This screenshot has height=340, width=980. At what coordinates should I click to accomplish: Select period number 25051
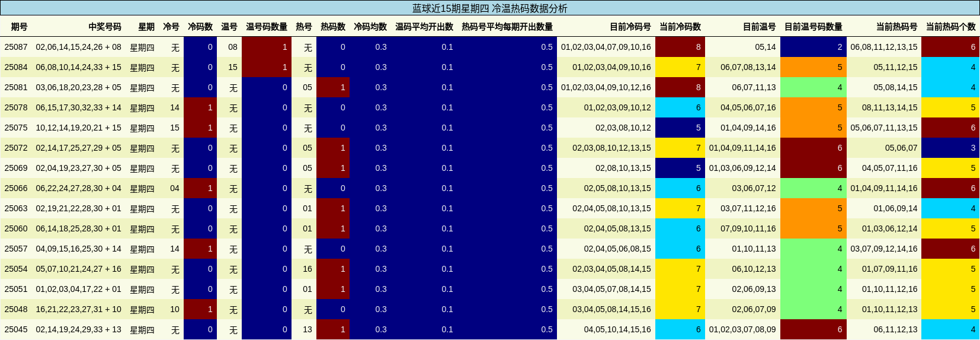coord(16,289)
